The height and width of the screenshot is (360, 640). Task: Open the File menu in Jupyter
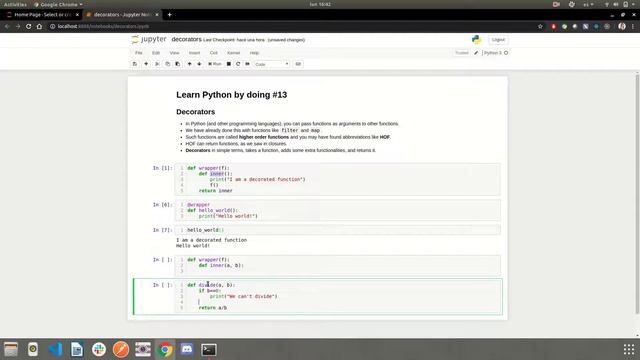tap(139, 53)
